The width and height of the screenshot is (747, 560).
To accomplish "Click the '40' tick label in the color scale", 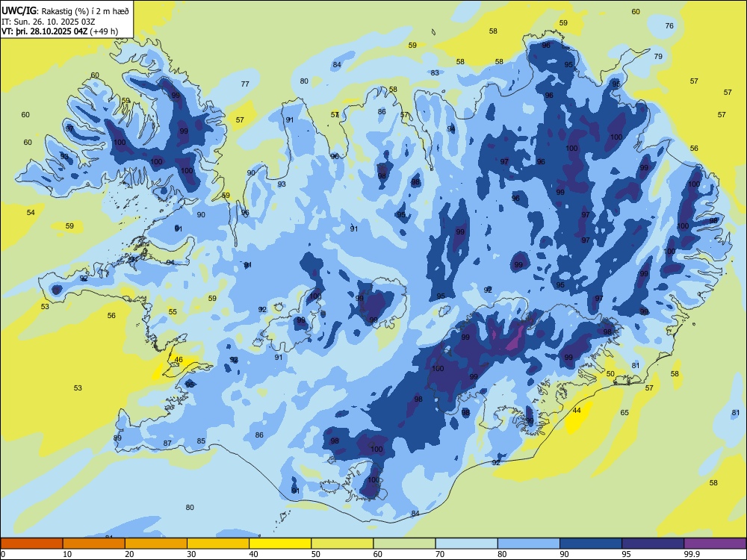I will pyautogui.click(x=253, y=554).
